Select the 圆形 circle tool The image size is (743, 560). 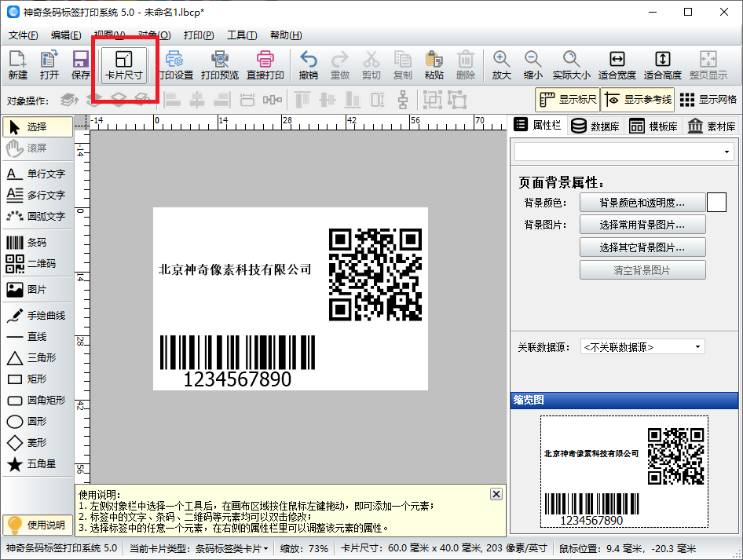pos(38,421)
